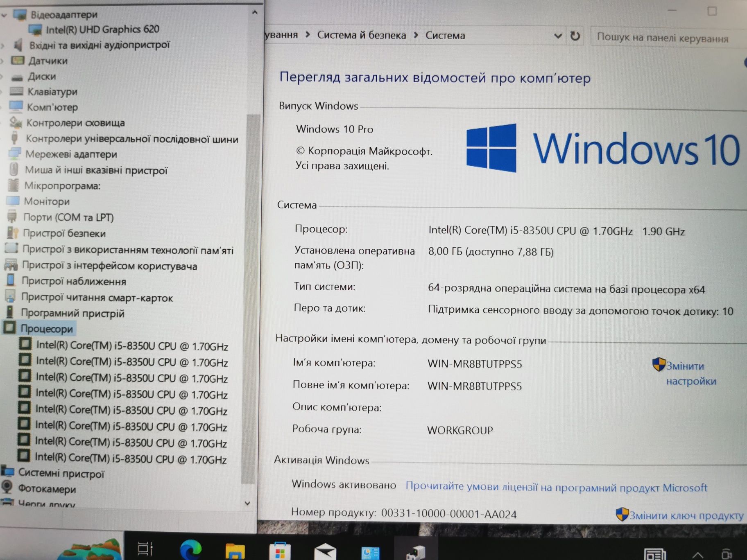Image resolution: width=747 pixels, height=560 pixels.
Task: Click Змінити ключ продукту link
Action: click(x=686, y=515)
